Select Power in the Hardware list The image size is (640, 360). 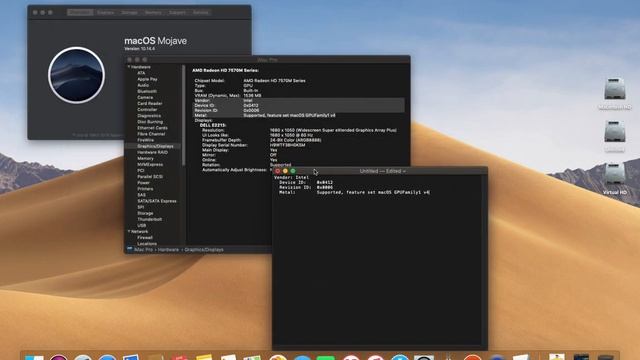click(144, 183)
